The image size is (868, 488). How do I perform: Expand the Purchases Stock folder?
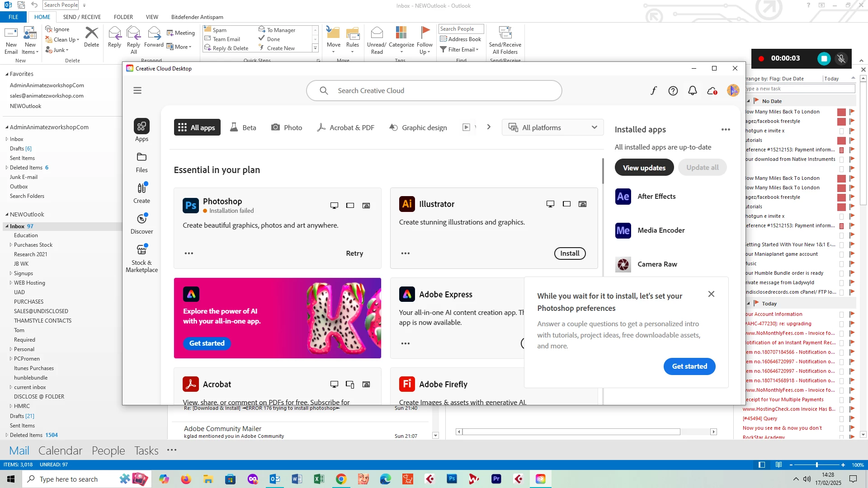[11, 245]
